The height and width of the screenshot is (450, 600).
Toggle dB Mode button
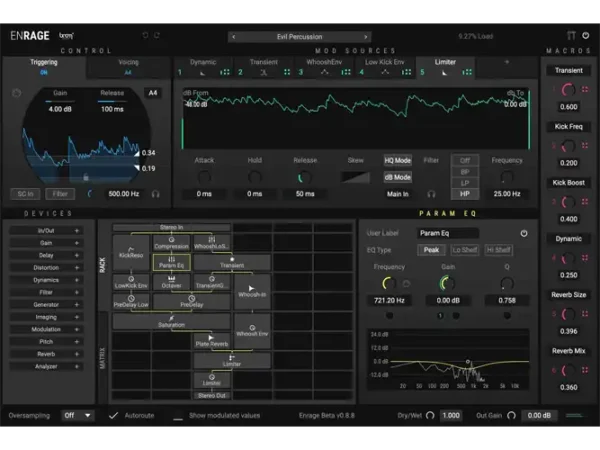(x=398, y=177)
